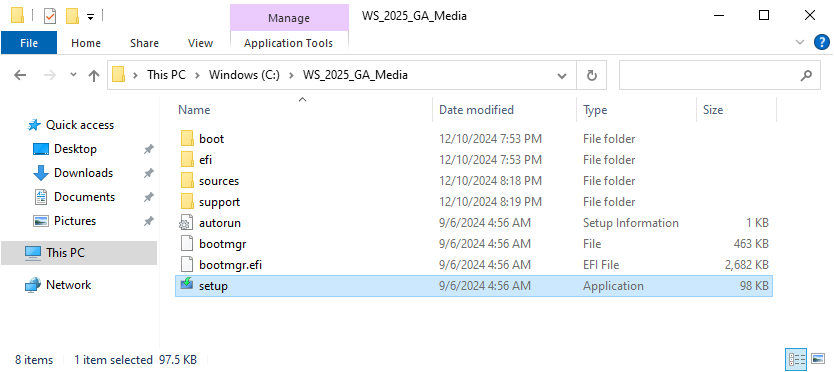Viewport: 834px width, 372px height.
Task: Open Desktop in navigation pane
Action: 75,149
